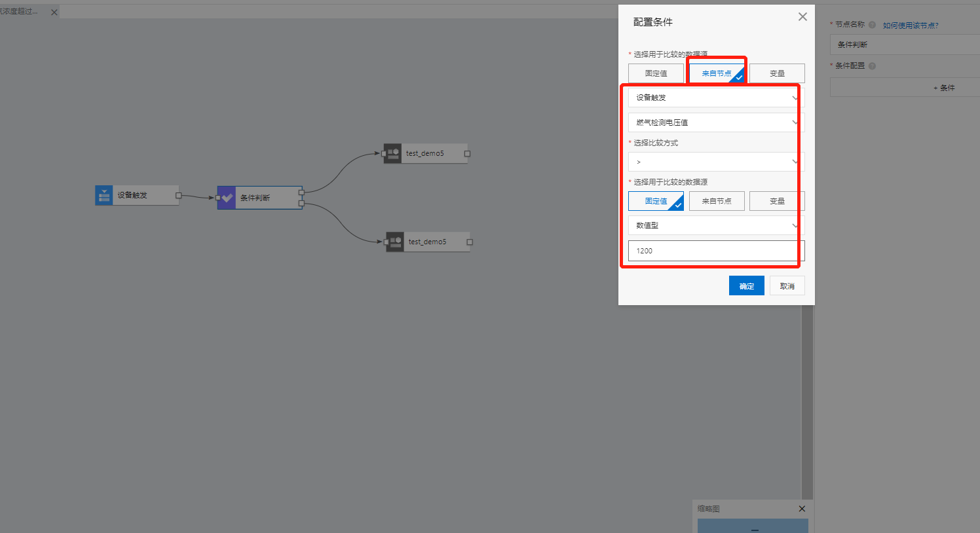Screen dimensions: 980x533
Task: Select upper 来自节点 data source option
Action: click(717, 73)
